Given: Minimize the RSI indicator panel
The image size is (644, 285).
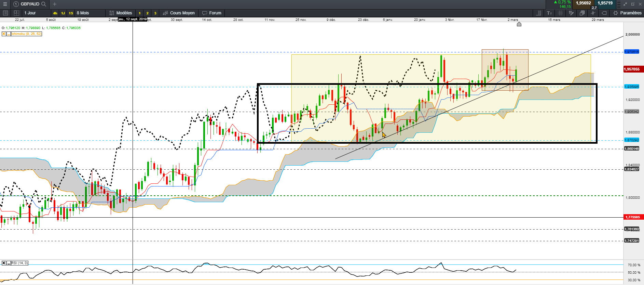Looking at the screenshot, I should click(9, 263).
